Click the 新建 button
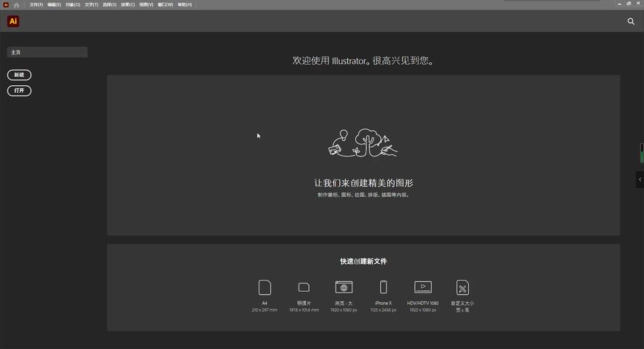The image size is (644, 349). (20, 75)
